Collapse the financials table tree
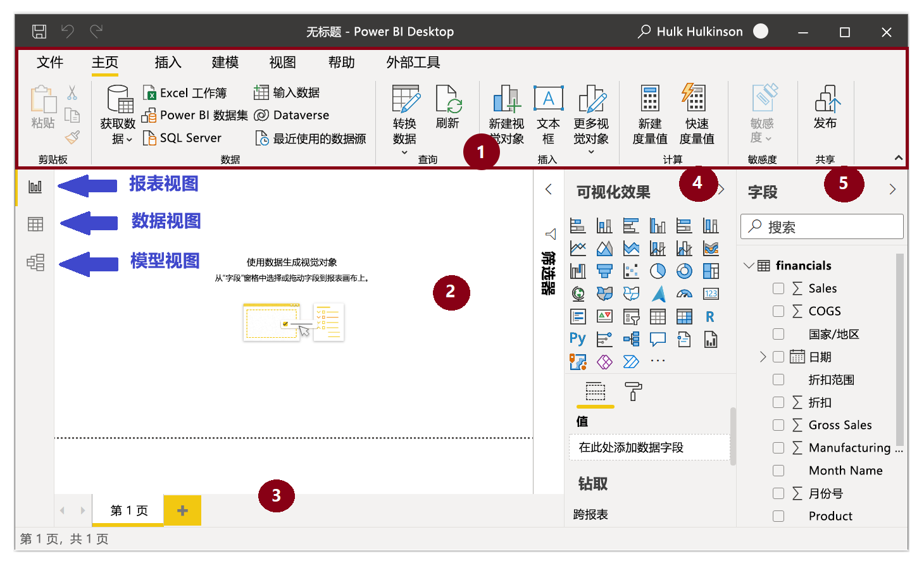Image resolution: width=924 pixels, height=568 pixels. click(x=749, y=266)
